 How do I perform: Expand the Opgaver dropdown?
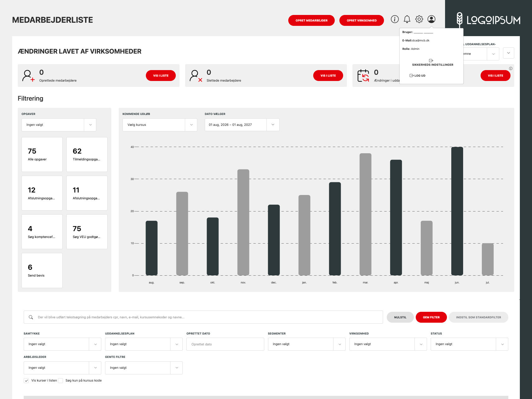point(59,125)
